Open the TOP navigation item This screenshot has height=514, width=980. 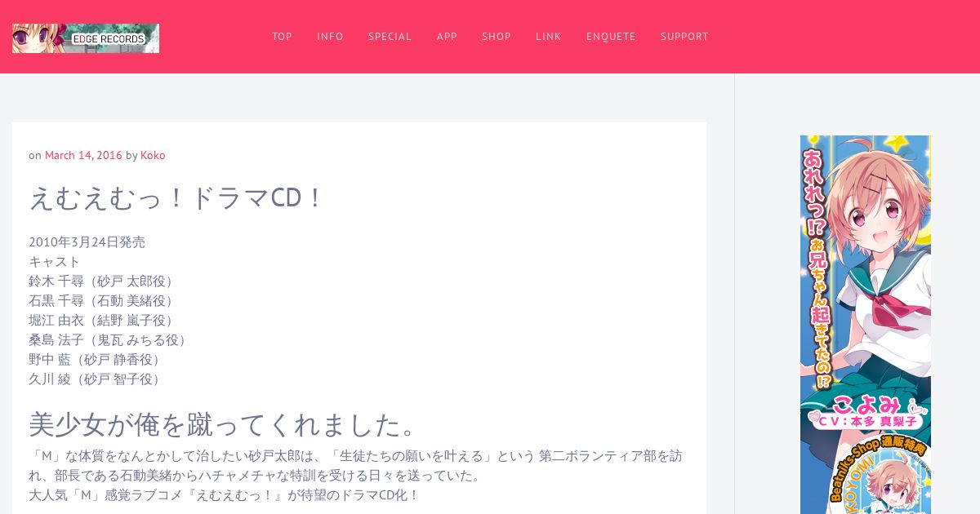(282, 37)
